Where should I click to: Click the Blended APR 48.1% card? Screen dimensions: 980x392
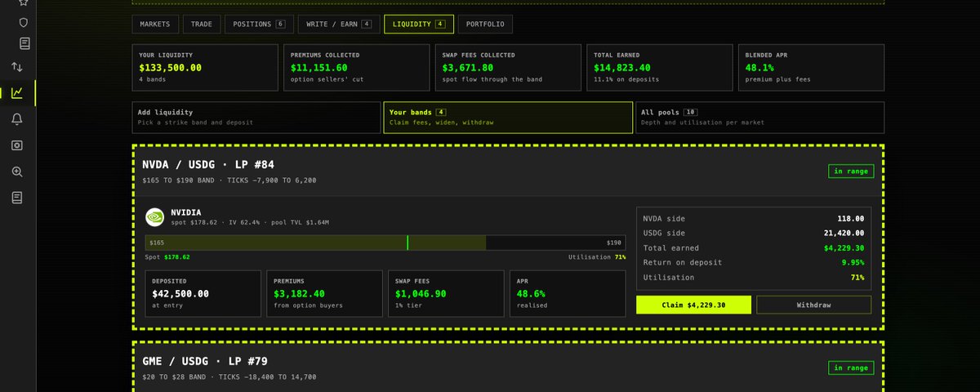[x=811, y=67]
